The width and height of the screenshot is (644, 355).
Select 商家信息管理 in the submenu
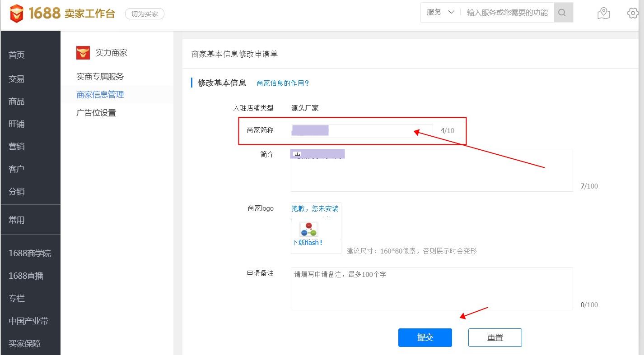coord(100,95)
